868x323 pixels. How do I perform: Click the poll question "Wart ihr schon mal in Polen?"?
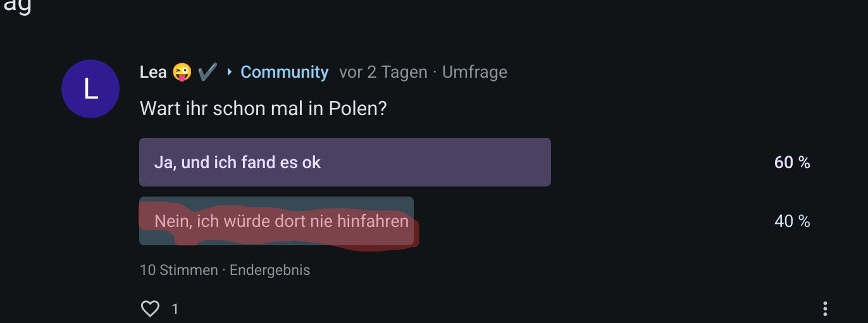(x=263, y=108)
